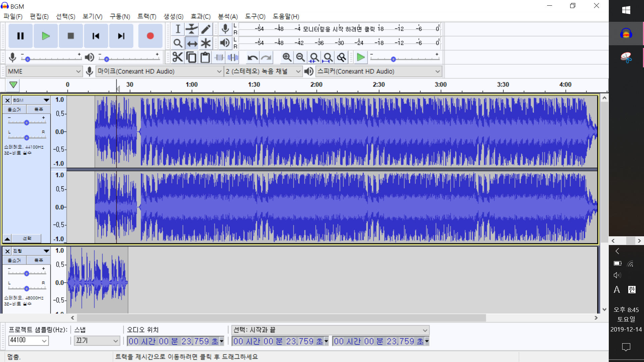
Task: Select the Multi-tool asterisk icon
Action: tap(206, 43)
